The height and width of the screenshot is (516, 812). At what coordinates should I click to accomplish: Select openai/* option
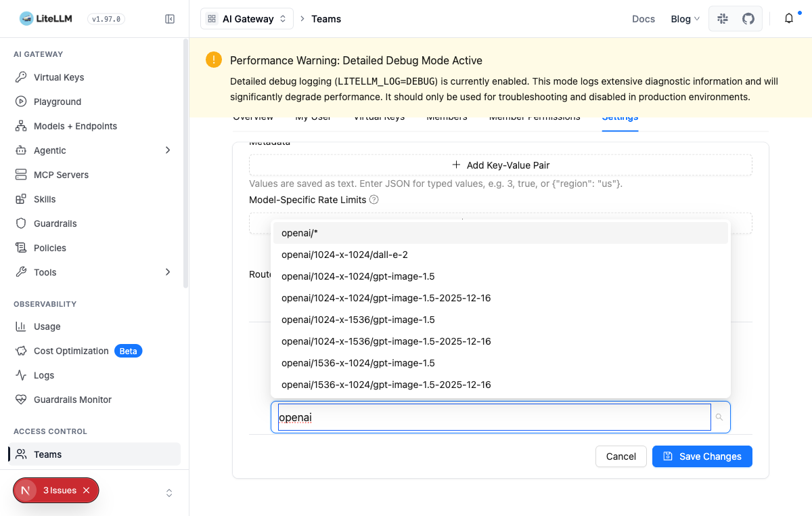click(x=501, y=233)
